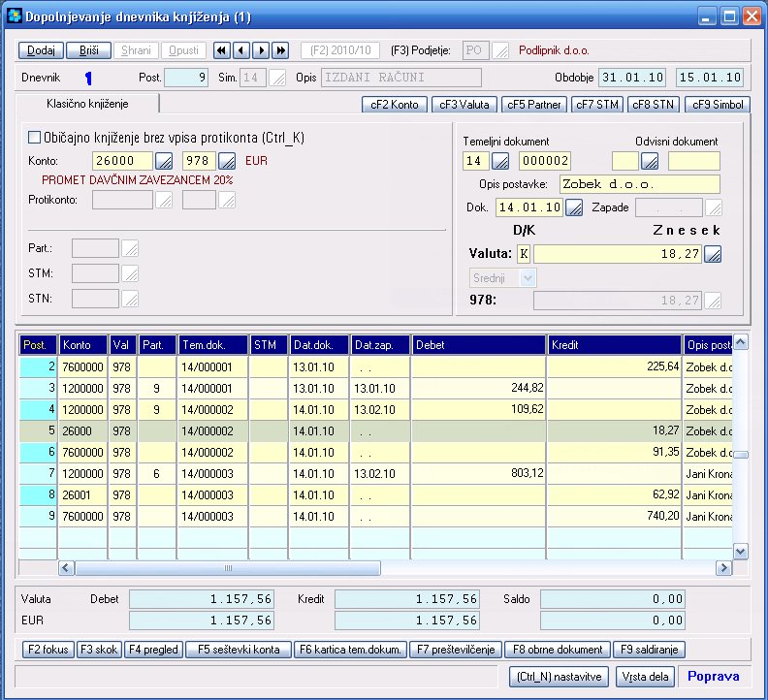Screen dimensions: 768x700
Task: Open the date picker icon beside Dok. date
Action: pyautogui.click(x=574, y=207)
